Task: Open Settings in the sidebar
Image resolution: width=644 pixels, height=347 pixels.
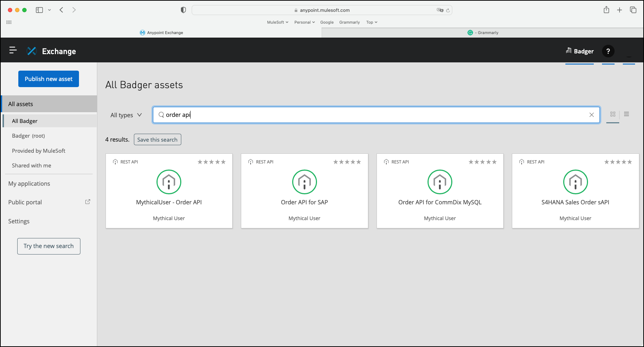Action: (19, 221)
